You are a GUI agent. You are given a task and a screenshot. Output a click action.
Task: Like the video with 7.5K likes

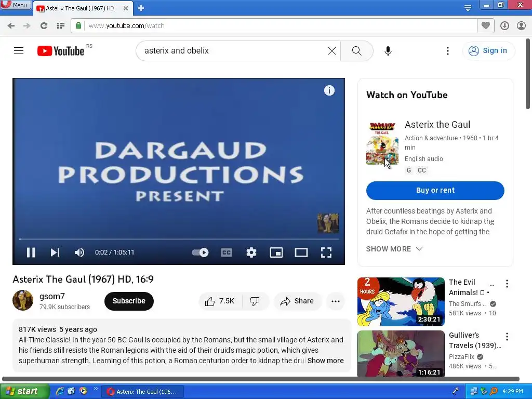click(x=220, y=301)
